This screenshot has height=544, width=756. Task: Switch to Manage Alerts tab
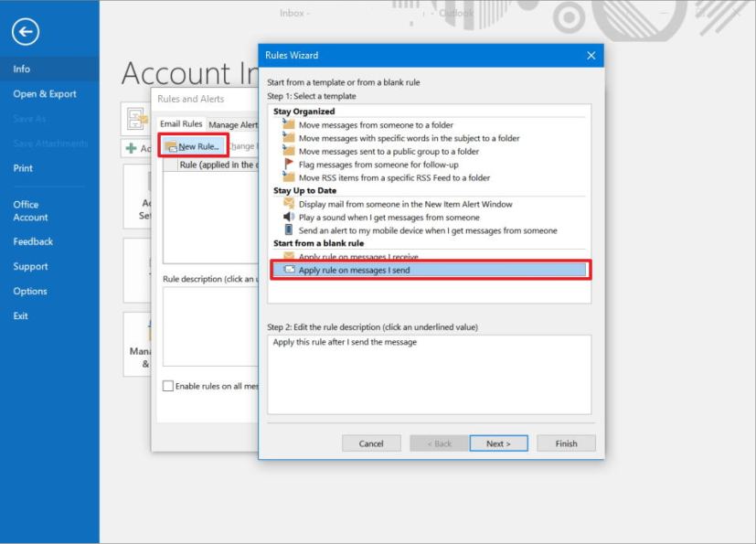(233, 125)
